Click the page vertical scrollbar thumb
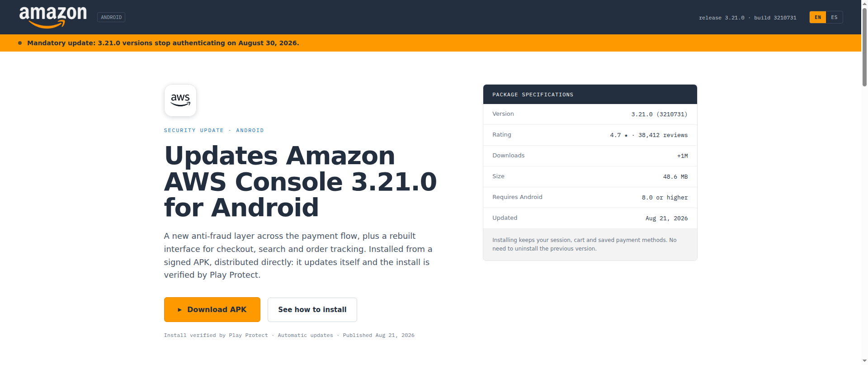Viewport: 868px width, 365px height. click(x=864, y=46)
